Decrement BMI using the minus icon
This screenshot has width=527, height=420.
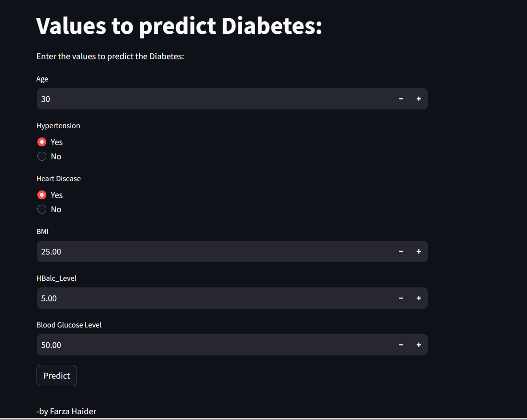(401, 251)
